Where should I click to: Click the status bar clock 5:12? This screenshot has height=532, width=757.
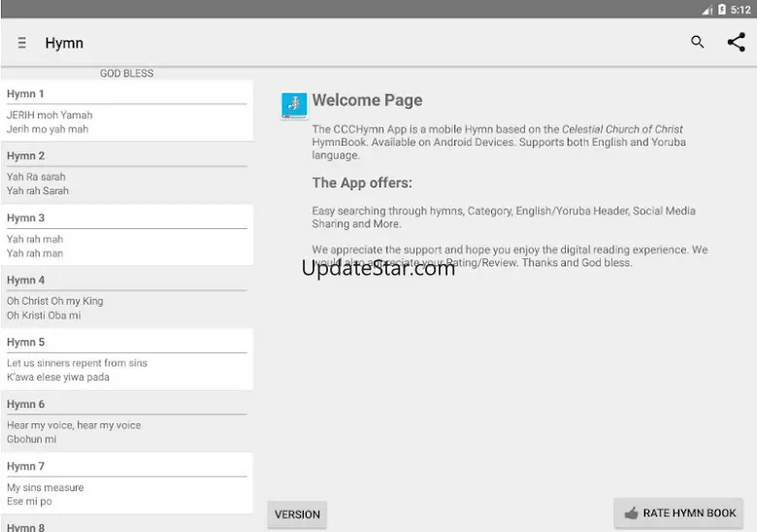(x=741, y=10)
